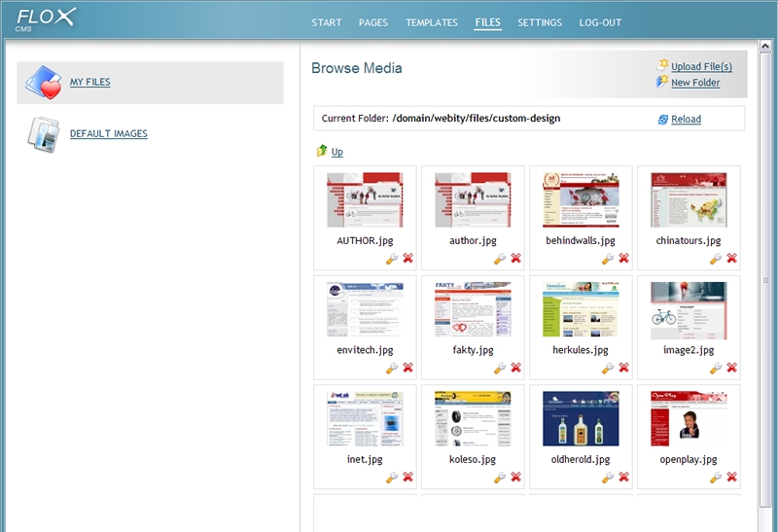The width and height of the screenshot is (778, 532).
Task: Delete image2.jpg with the red X
Action: (732, 368)
